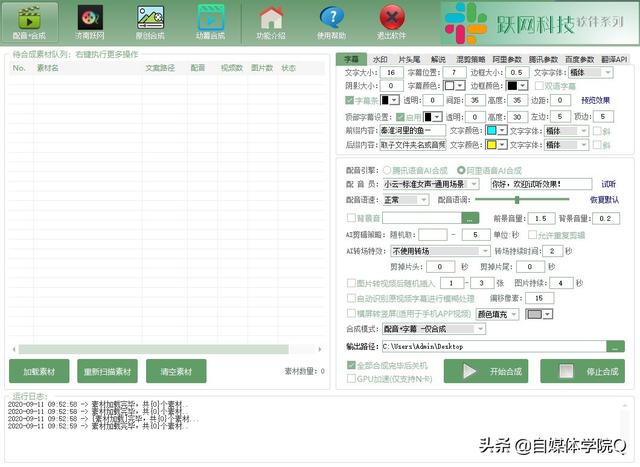This screenshot has width=640, height=467.
Task: Click browse button beside 输出路径 field
Action: point(615,347)
